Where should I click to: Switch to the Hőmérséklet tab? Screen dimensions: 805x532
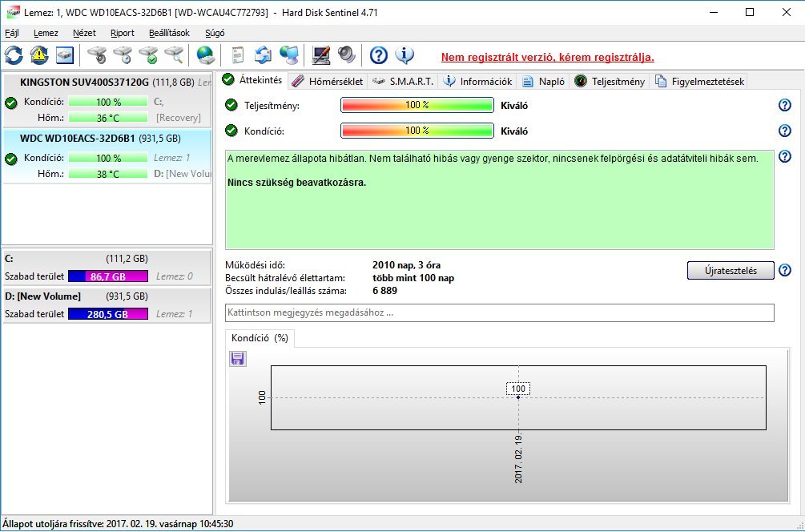tap(328, 81)
